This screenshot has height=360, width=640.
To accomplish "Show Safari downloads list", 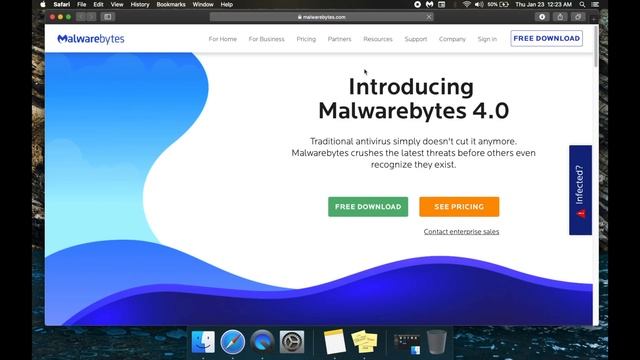I will 542,17.
